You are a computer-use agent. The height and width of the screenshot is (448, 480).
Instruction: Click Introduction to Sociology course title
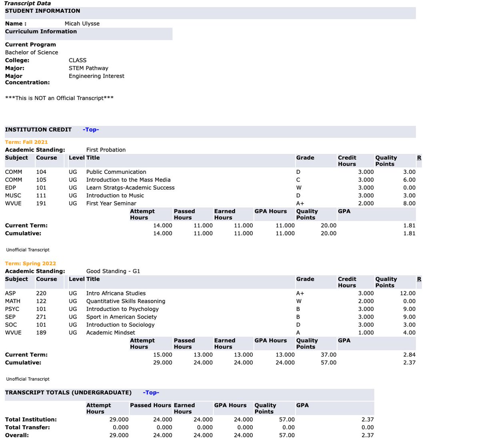120,325
